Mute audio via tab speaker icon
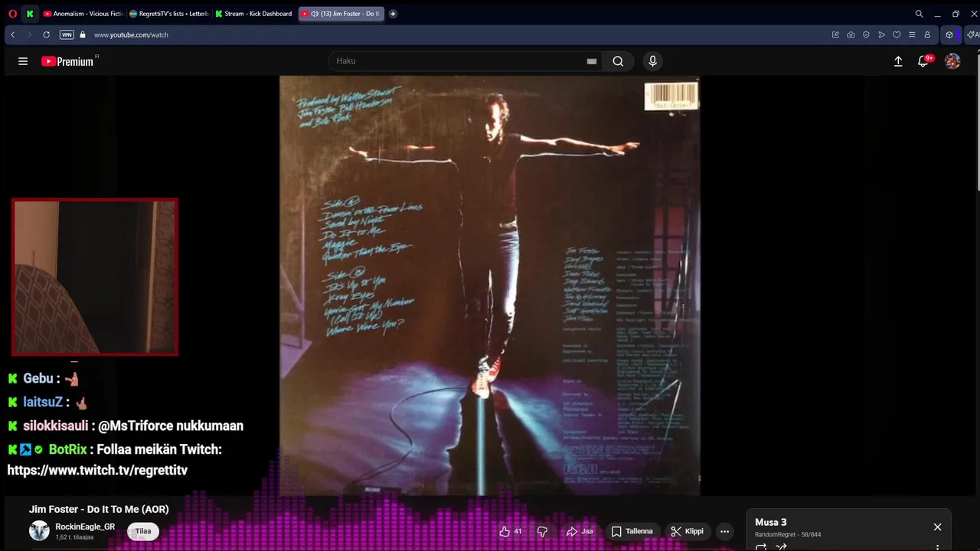 [315, 14]
